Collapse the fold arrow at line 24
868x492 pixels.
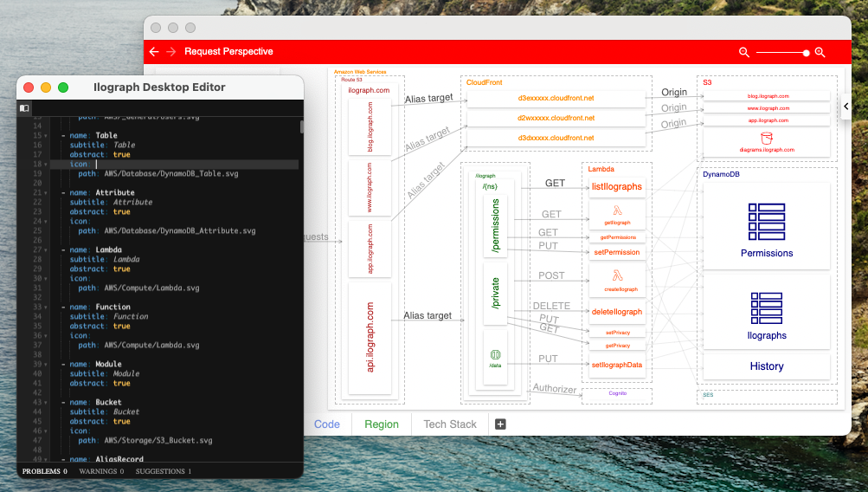click(x=46, y=222)
